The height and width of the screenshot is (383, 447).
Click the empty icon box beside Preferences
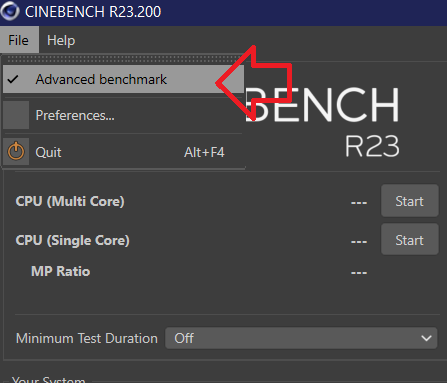(16, 115)
